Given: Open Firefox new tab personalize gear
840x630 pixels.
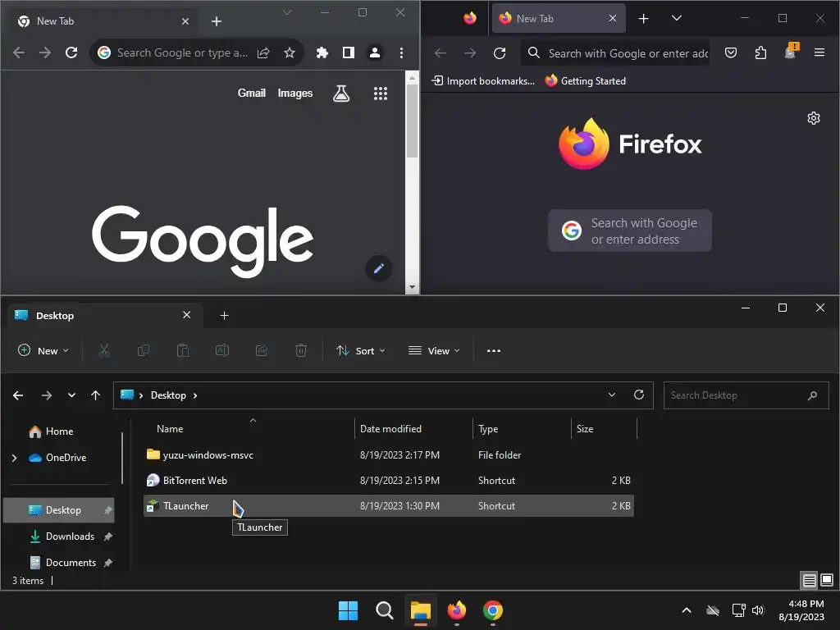Looking at the screenshot, I should 813,118.
